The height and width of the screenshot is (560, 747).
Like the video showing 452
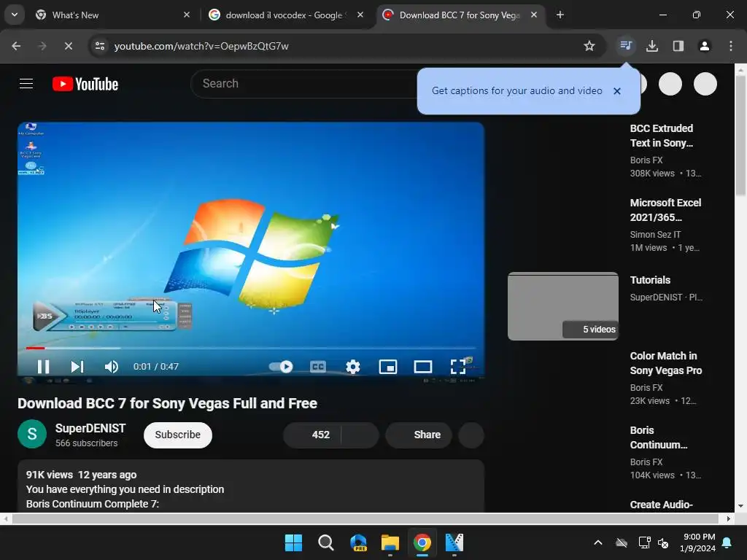312,435
